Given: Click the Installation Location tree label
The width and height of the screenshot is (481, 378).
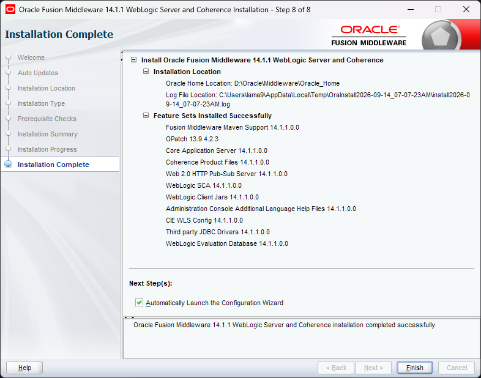Looking at the screenshot, I should click(x=187, y=71).
